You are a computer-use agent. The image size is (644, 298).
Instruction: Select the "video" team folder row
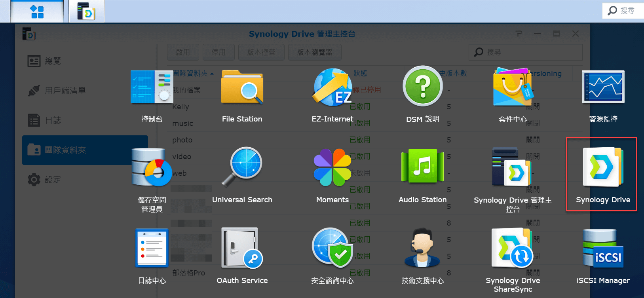tap(374, 157)
